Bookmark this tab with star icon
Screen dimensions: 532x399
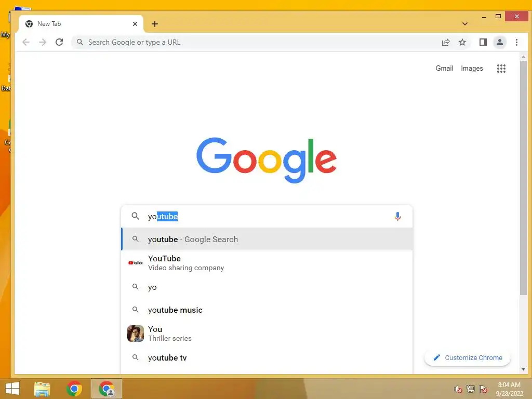(x=462, y=42)
